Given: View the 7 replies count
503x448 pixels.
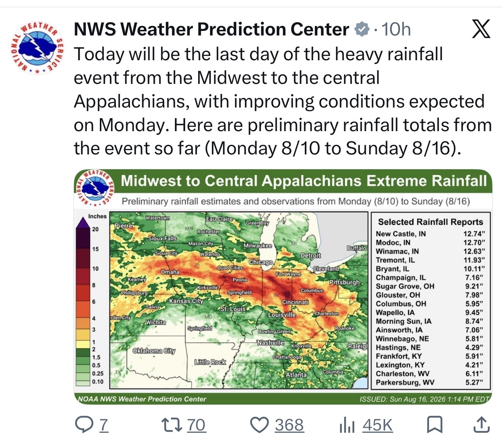Looking at the screenshot, I should [x=104, y=425].
